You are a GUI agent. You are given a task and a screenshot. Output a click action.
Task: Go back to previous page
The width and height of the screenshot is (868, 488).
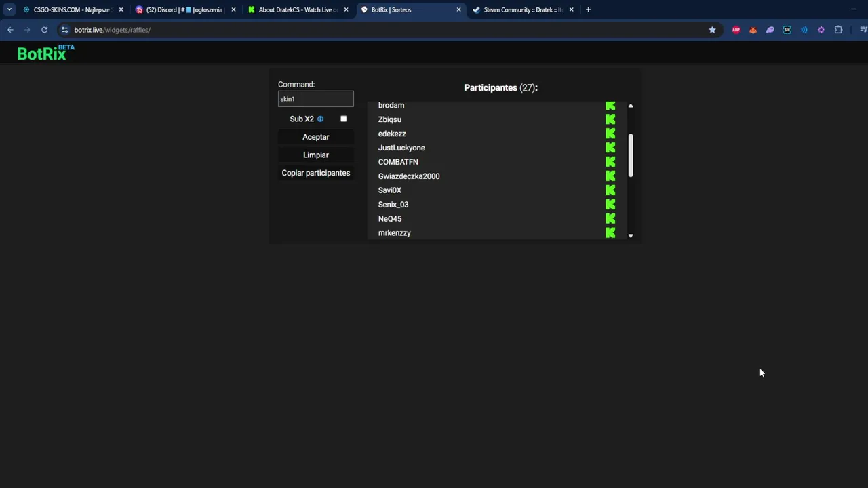pos(10,30)
